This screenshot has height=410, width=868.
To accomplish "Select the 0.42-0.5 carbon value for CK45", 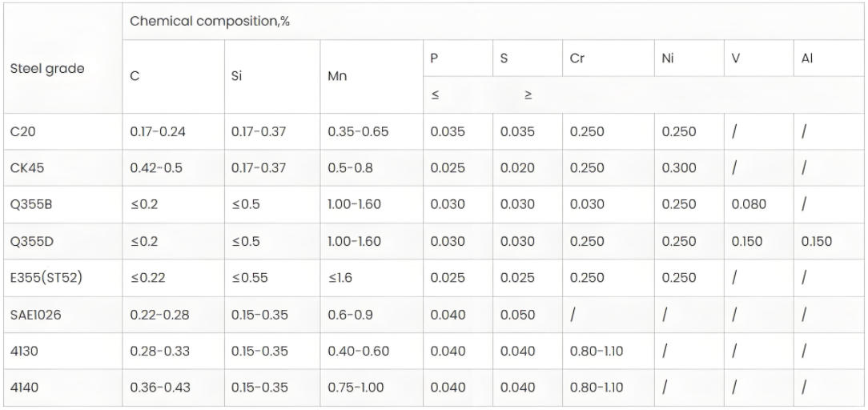I will click(x=155, y=168).
